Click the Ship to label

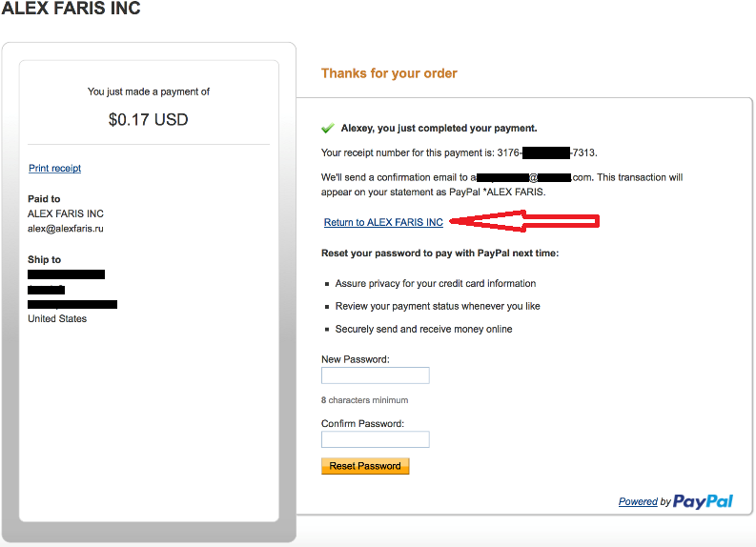tap(45, 260)
